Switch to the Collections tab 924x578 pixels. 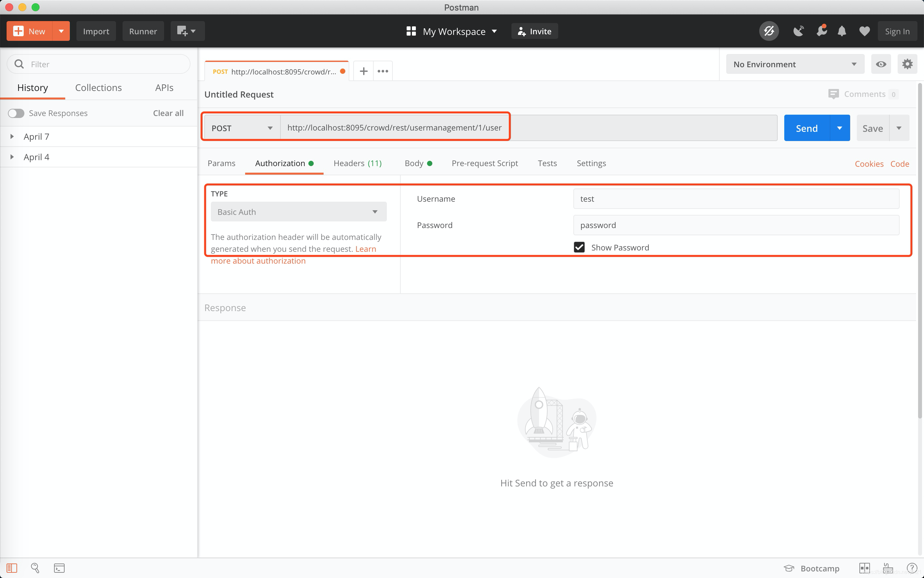pos(98,88)
